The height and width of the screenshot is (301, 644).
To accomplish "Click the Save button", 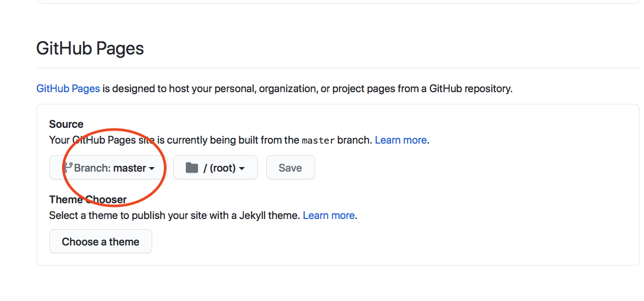I will point(290,168).
